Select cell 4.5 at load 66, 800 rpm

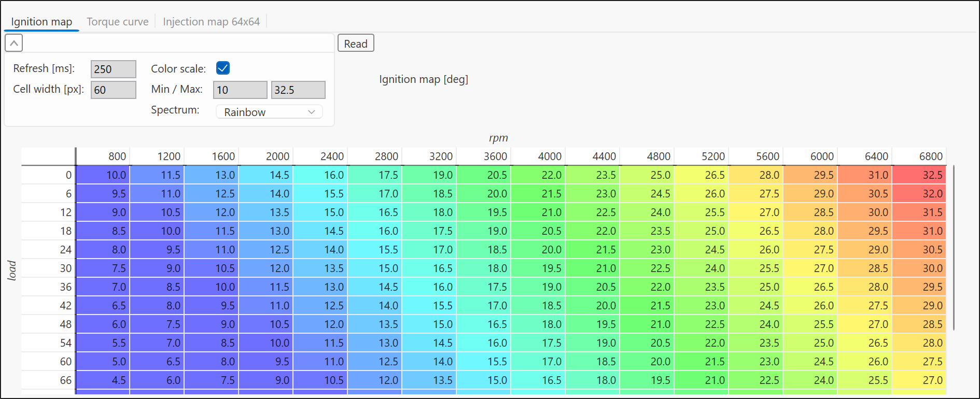pos(103,380)
